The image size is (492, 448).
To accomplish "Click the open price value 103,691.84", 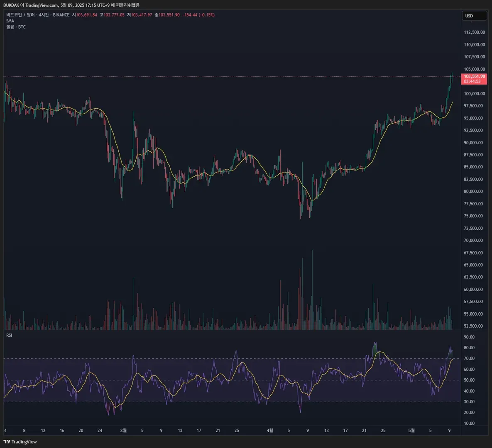I will (x=86, y=15).
